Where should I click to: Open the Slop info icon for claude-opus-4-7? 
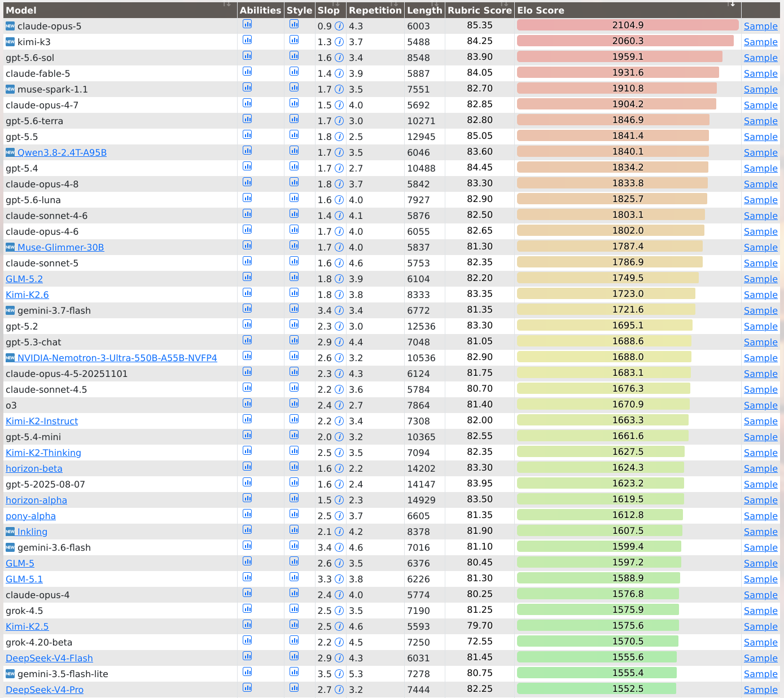pyautogui.click(x=339, y=105)
